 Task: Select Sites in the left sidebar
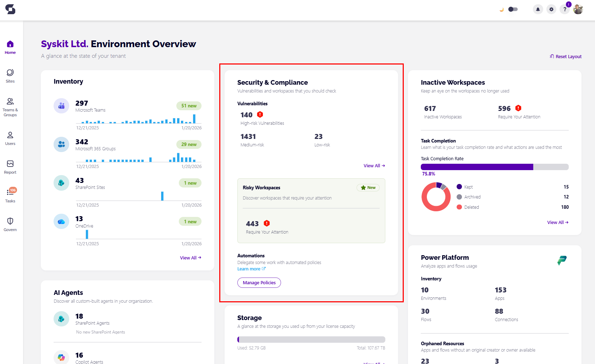point(10,75)
